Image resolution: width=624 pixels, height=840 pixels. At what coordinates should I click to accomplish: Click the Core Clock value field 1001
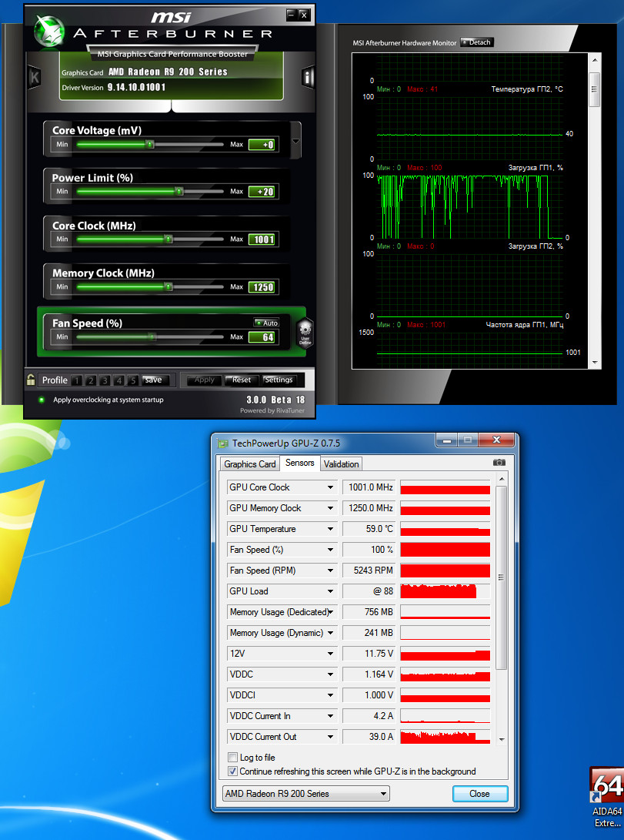pos(262,239)
